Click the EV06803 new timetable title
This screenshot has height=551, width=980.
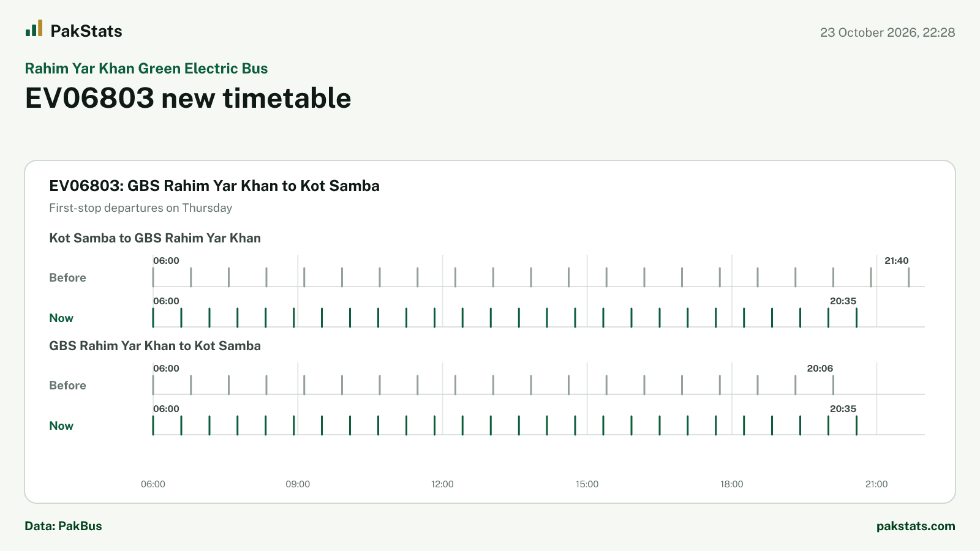188,98
